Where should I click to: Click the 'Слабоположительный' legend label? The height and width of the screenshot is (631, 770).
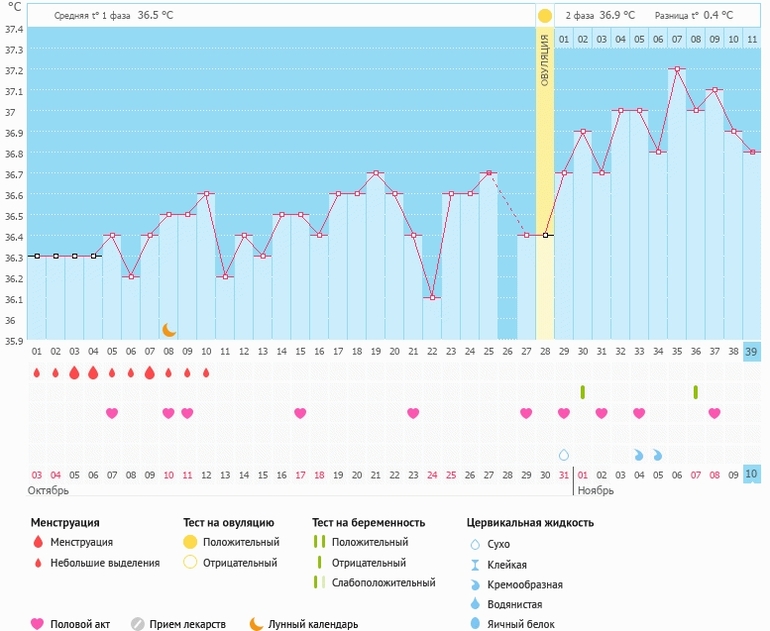pos(383,582)
